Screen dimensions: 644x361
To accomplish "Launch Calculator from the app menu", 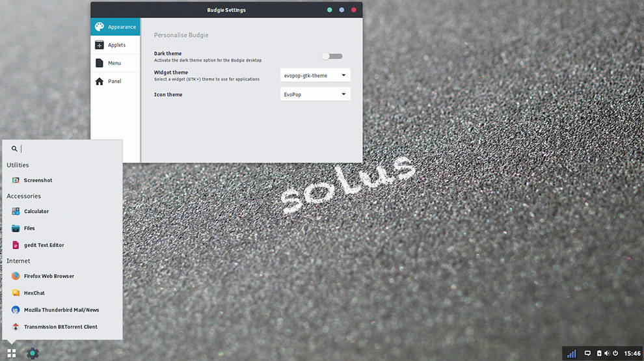I will pos(62,211).
